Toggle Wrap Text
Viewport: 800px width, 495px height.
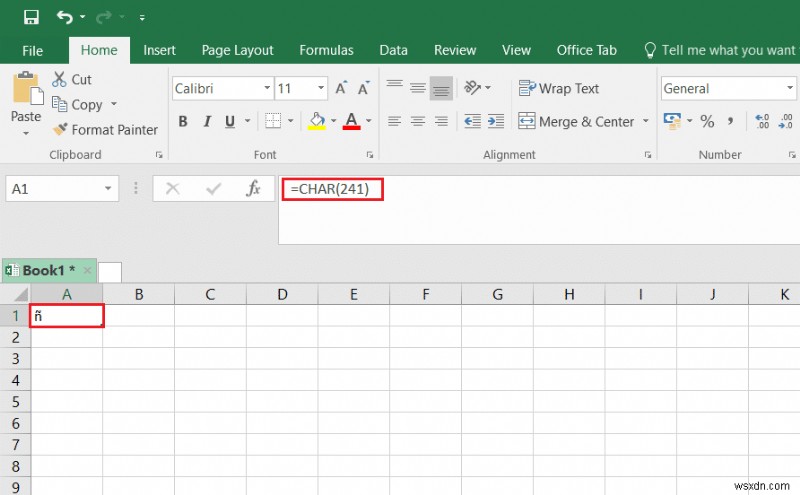pyautogui.click(x=559, y=88)
